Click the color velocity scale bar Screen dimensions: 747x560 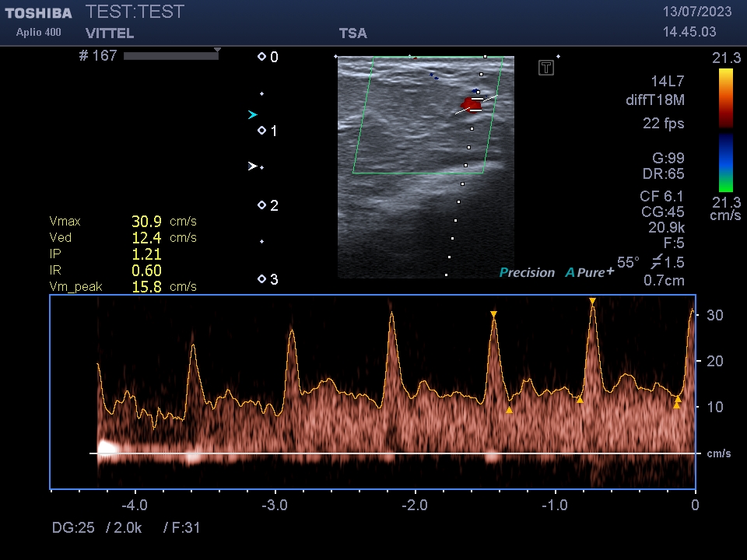[x=725, y=130]
